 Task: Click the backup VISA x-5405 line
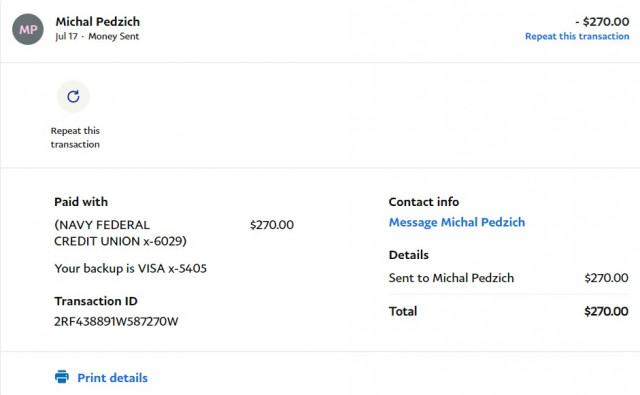click(x=131, y=268)
